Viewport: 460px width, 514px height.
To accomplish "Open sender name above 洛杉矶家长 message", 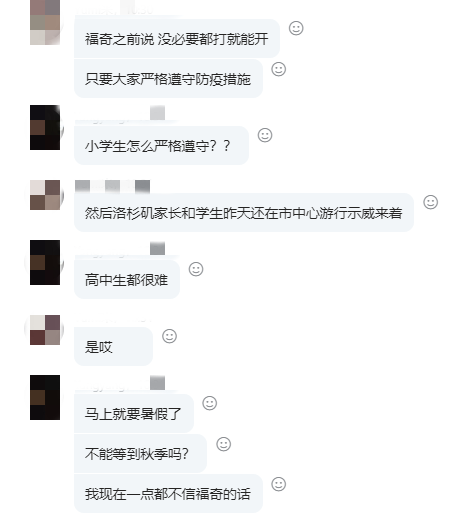I will pos(112,186).
